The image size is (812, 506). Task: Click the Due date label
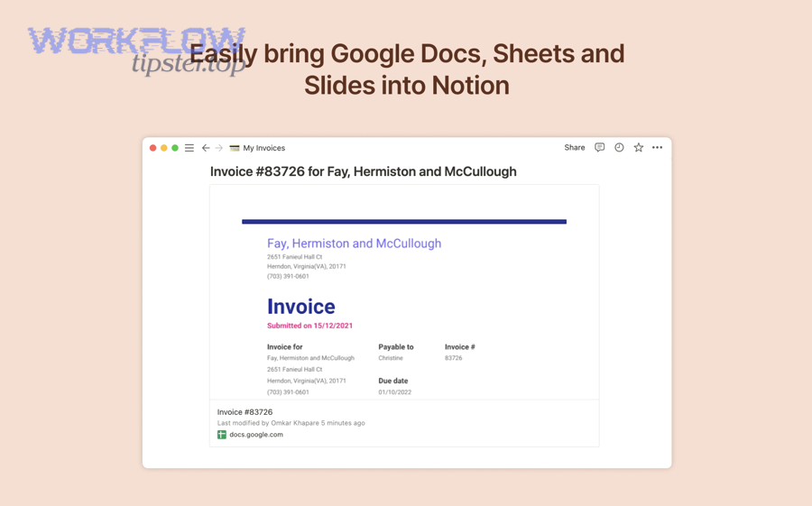point(393,381)
